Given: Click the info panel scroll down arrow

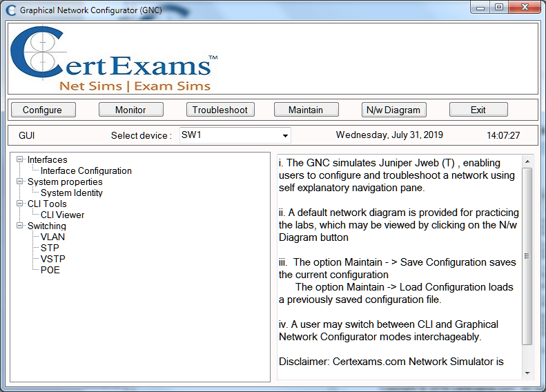Looking at the screenshot, I should (x=527, y=373).
